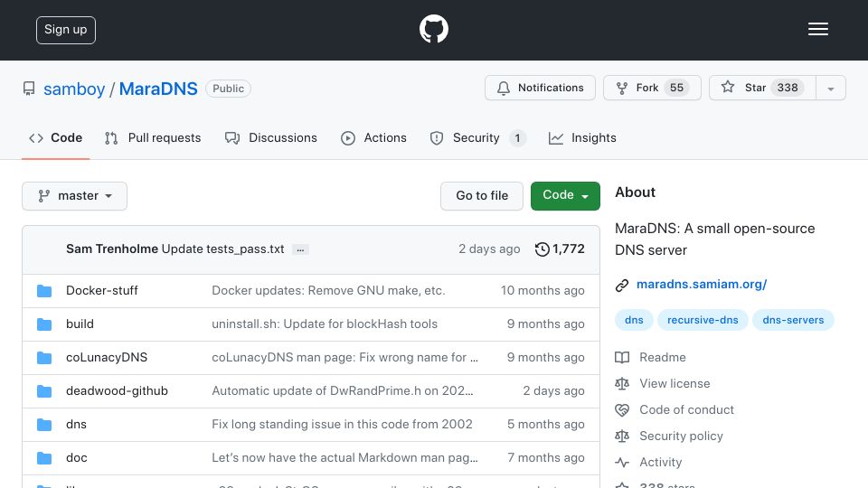
Task: Click the Docker-stuff folder icon
Action: point(44,291)
